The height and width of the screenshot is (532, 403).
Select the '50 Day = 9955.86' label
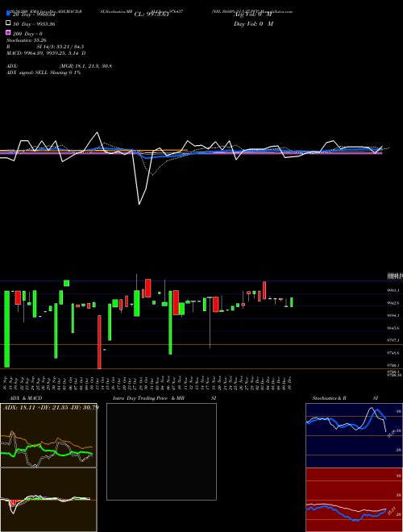[34, 24]
